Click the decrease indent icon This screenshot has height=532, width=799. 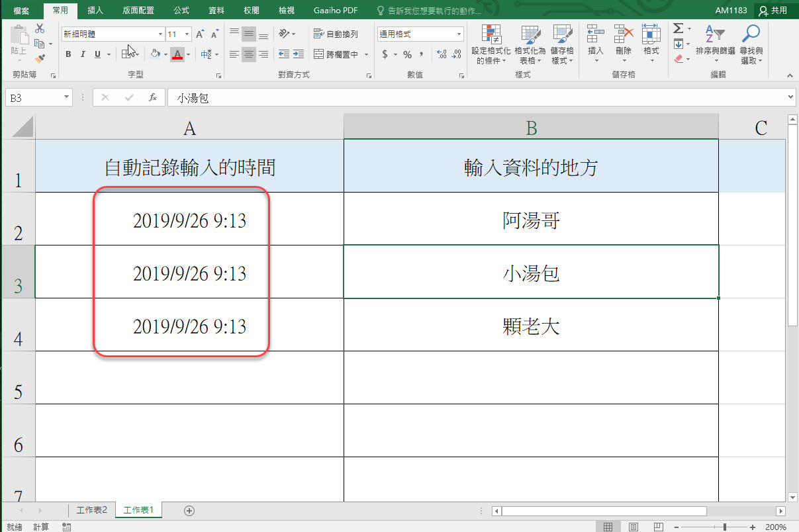point(284,54)
